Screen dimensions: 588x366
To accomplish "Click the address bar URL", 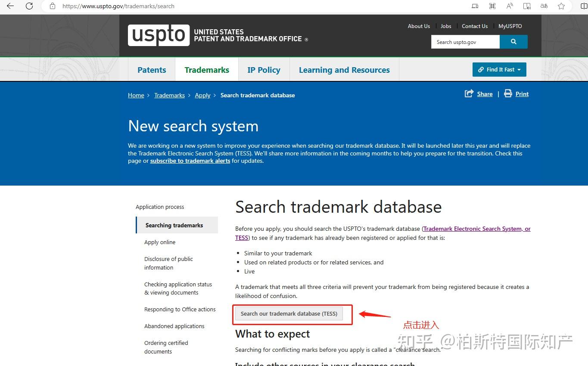I will [x=118, y=6].
